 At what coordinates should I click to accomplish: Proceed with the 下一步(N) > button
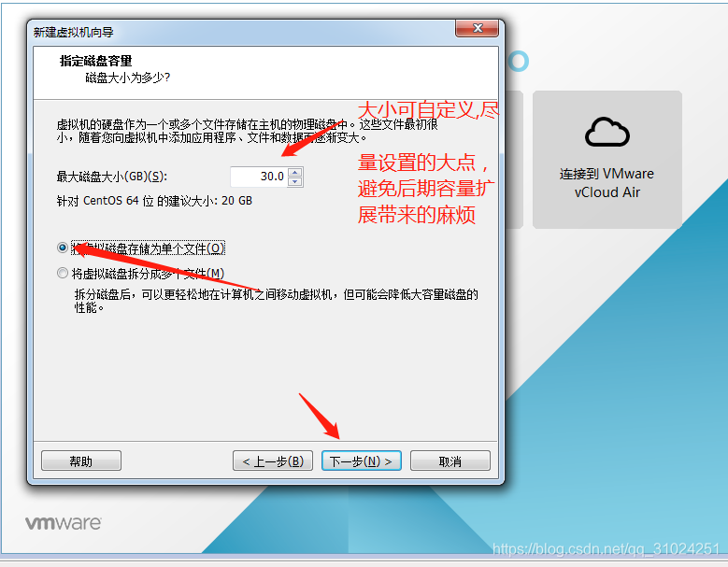362,461
